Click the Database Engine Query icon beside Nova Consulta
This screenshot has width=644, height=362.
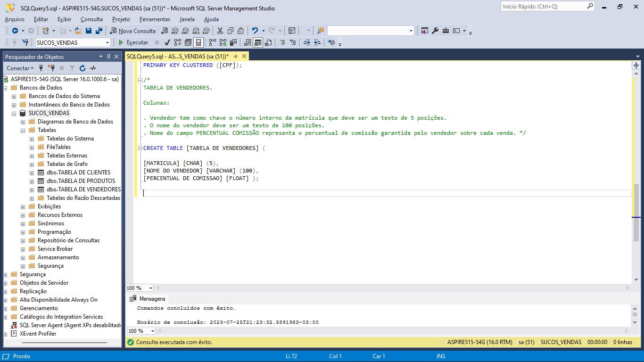point(164,31)
